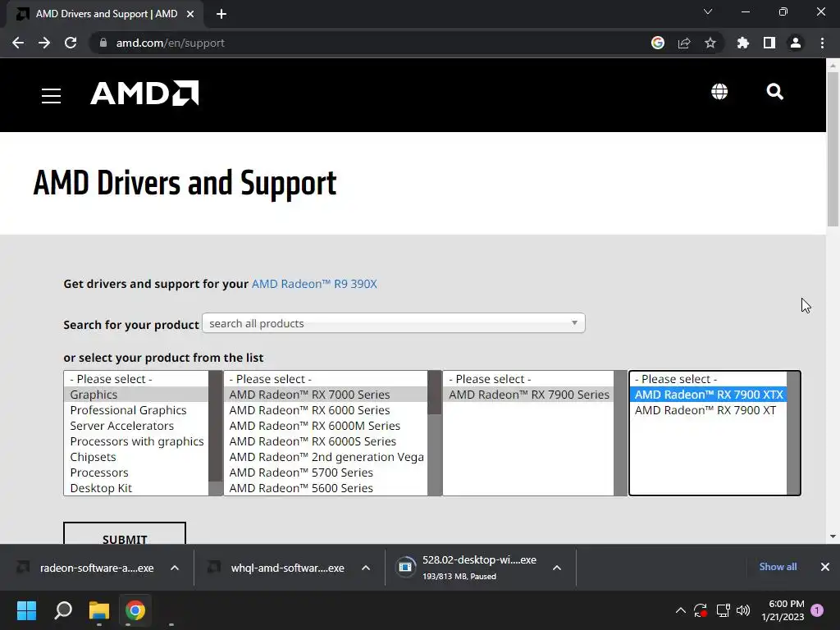Image resolution: width=840 pixels, height=630 pixels.
Task: Click the SUBMIT button
Action: (125, 533)
